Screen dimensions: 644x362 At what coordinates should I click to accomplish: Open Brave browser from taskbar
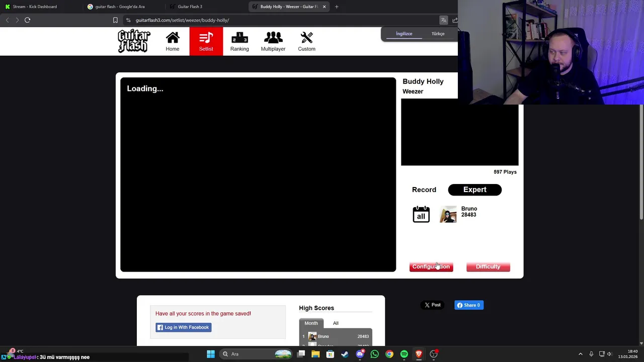(419, 354)
